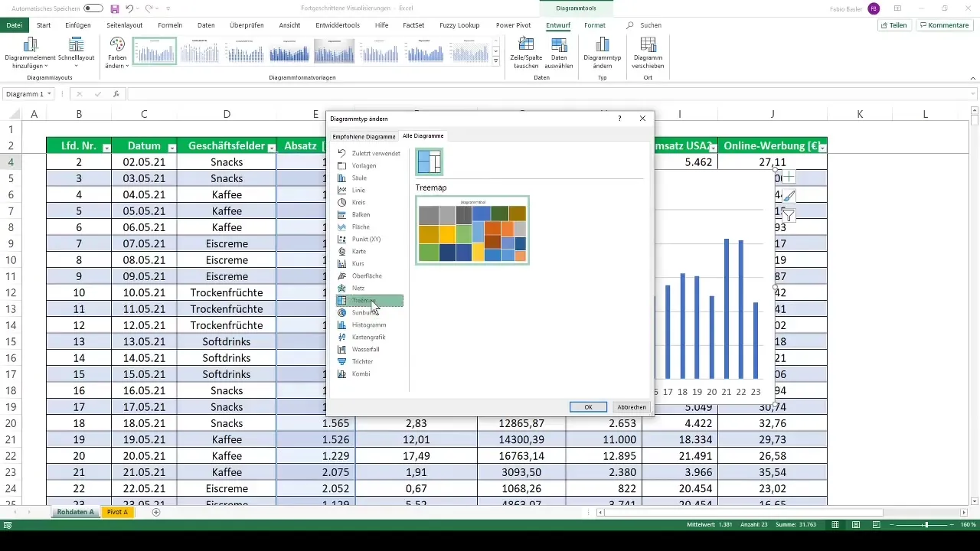Viewport: 980px width, 551px height.
Task: Open Farben ändern dropdown
Action: click(x=117, y=53)
